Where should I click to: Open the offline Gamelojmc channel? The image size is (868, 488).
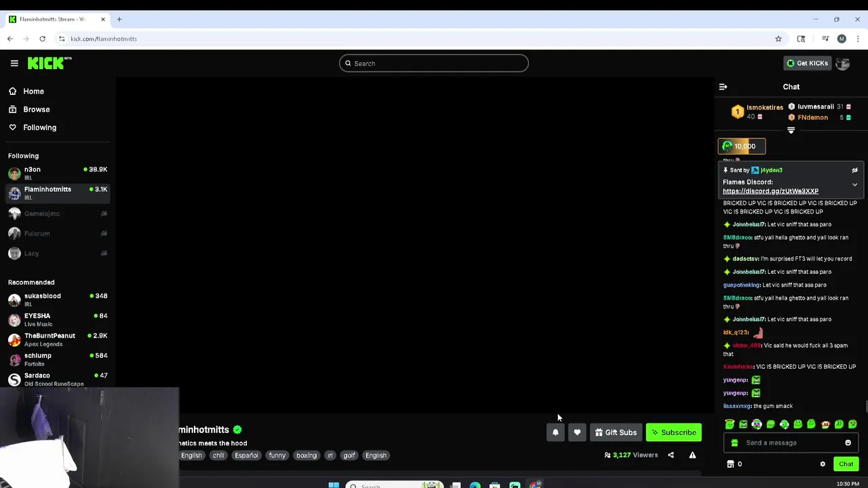click(58, 213)
